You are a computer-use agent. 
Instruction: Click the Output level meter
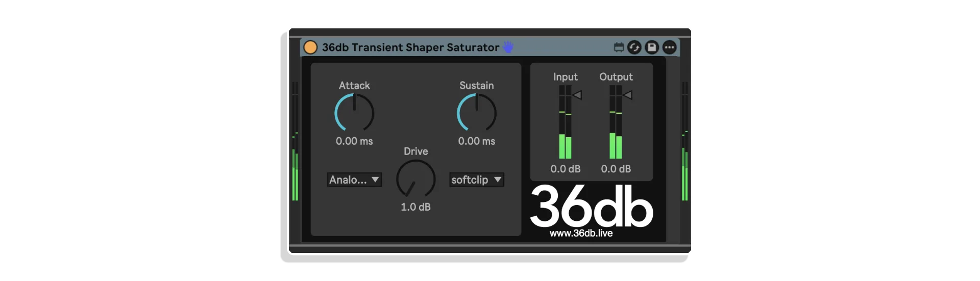click(x=616, y=122)
